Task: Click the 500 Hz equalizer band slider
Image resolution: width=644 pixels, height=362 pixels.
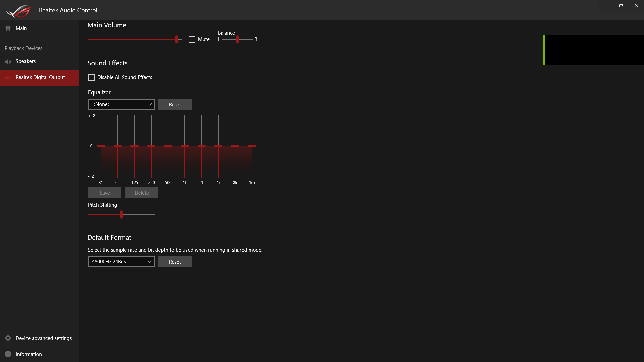Action: pos(168,146)
